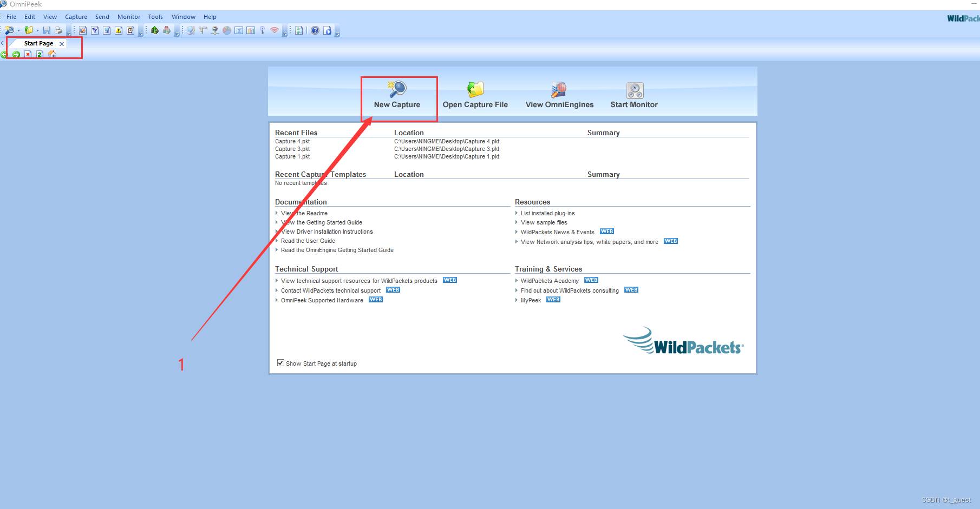Select the Start Page tab
This screenshot has width=980, height=509.
(38, 43)
